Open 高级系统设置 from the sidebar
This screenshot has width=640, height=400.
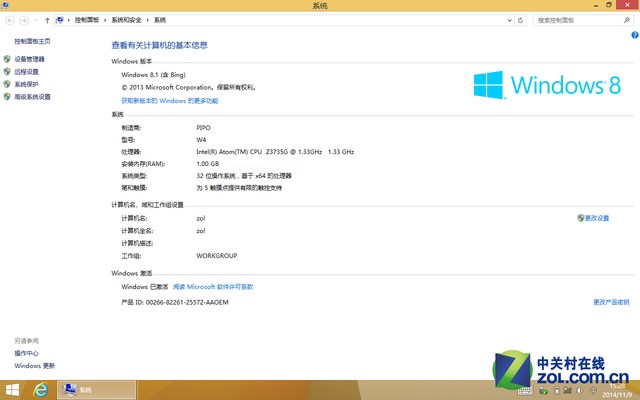(32, 97)
